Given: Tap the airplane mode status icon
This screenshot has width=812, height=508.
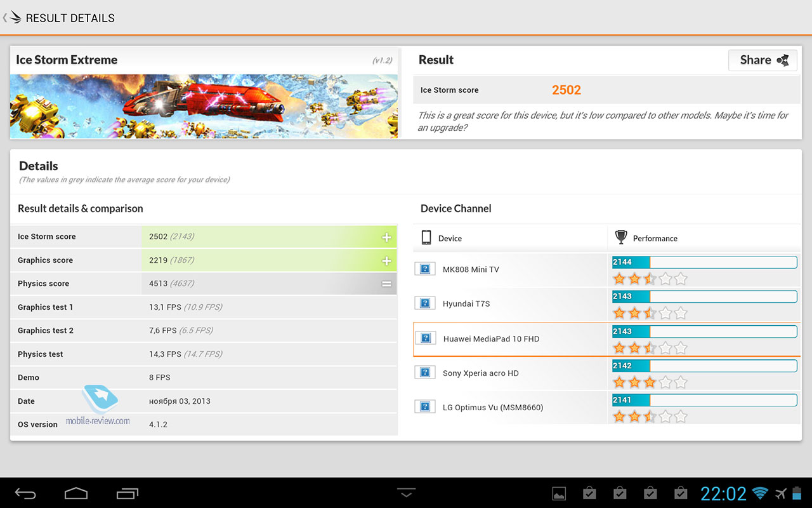Looking at the screenshot, I should coord(780,493).
